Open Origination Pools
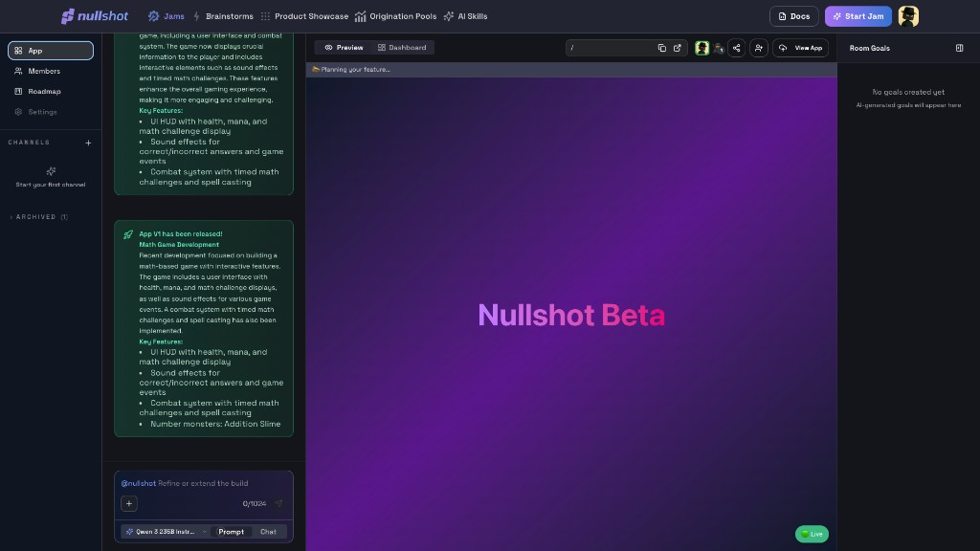The width and height of the screenshot is (980, 551). [x=395, y=16]
